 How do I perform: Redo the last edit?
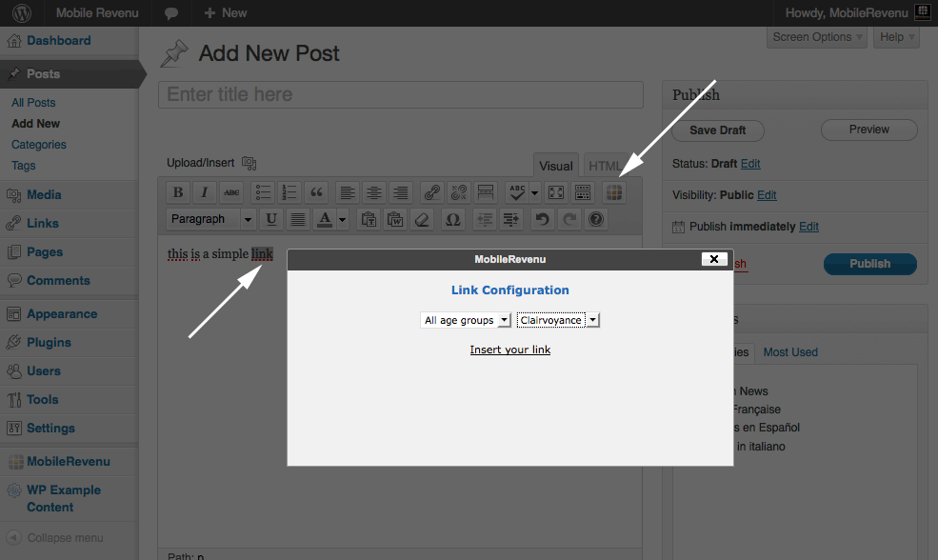[569, 220]
